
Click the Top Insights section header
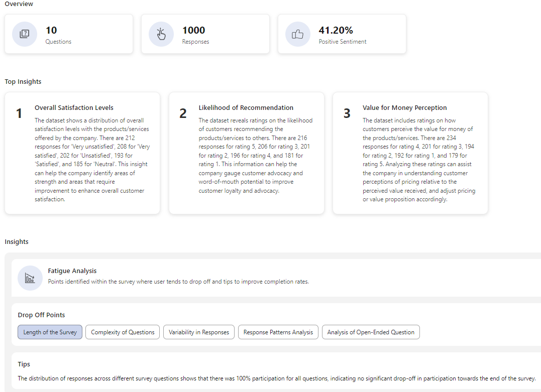(x=22, y=81)
